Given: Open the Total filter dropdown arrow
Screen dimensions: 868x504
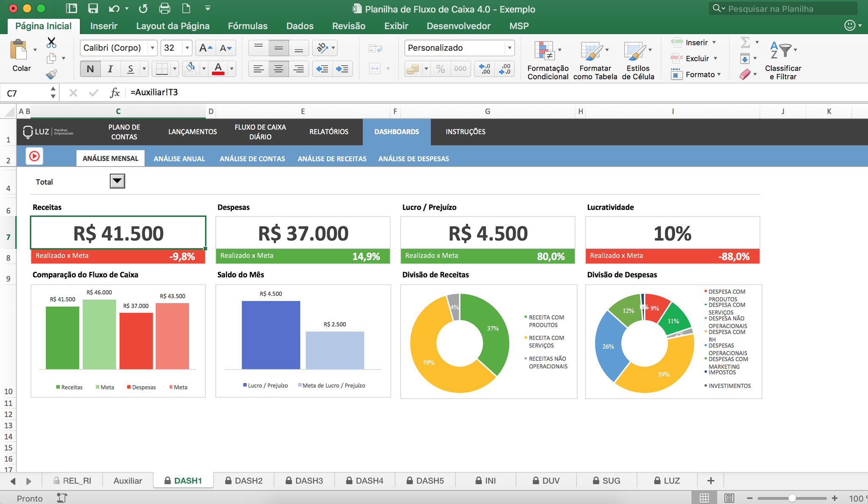Looking at the screenshot, I should click(x=117, y=181).
